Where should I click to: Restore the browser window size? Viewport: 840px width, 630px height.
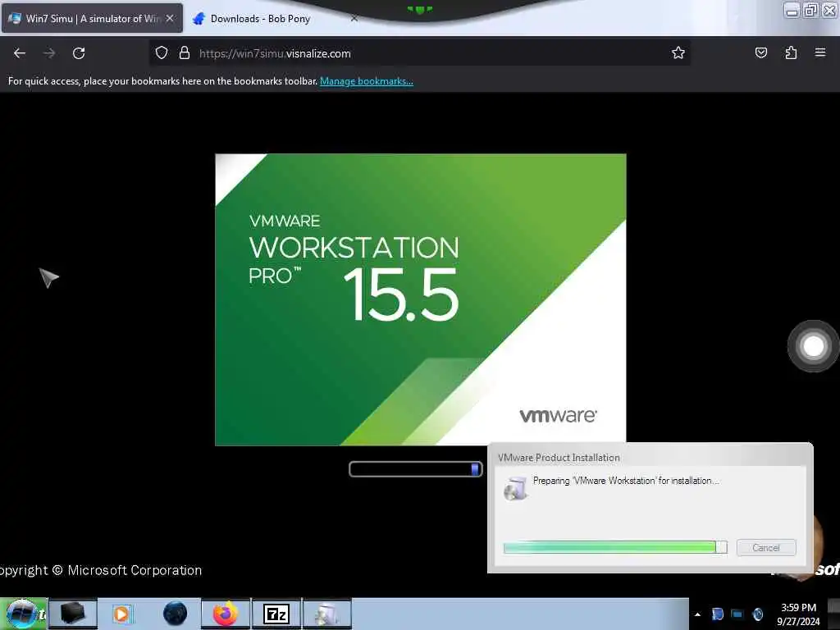click(x=810, y=10)
